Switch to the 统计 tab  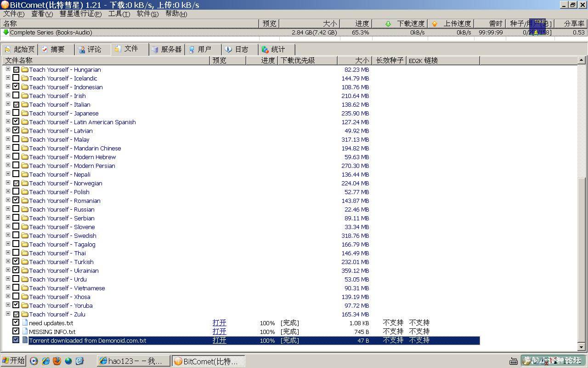277,49
